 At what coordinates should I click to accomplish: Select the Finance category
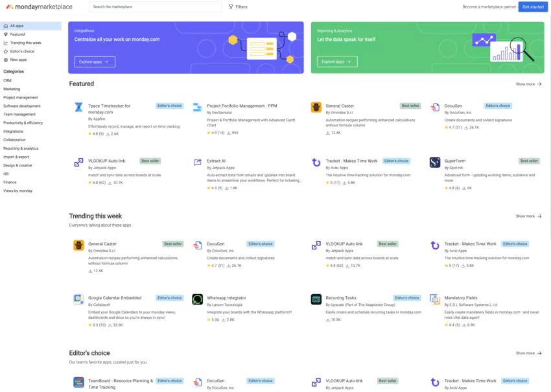pos(10,182)
